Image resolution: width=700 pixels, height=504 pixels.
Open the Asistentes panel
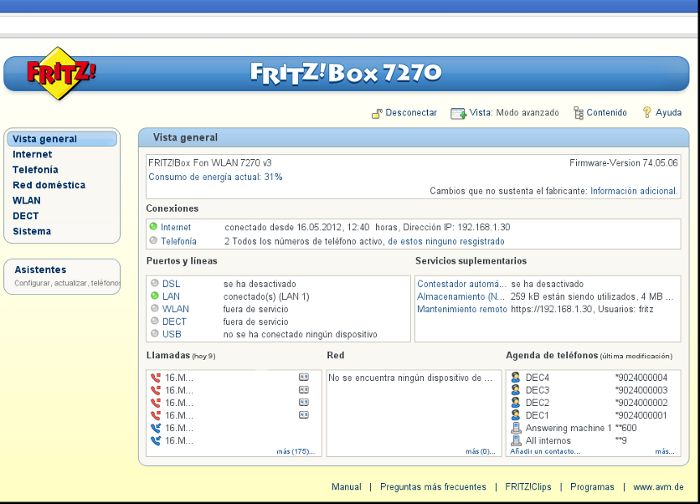(40, 270)
